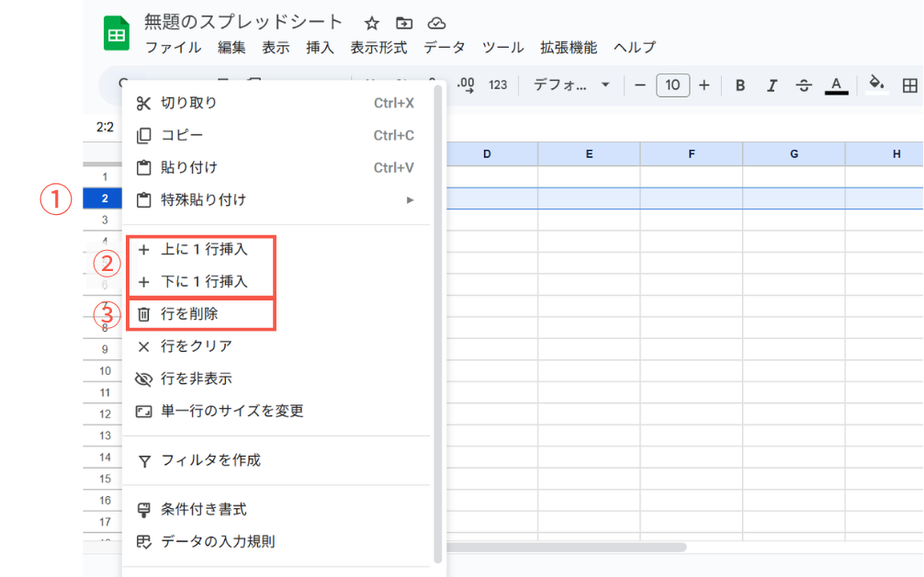Select column E header
This screenshot has height=577, width=924.
[590, 153]
